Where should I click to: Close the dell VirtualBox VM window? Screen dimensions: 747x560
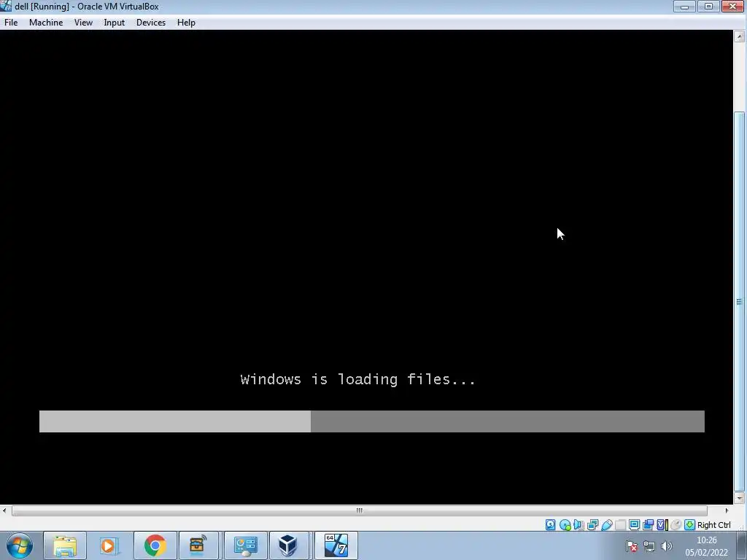point(732,6)
